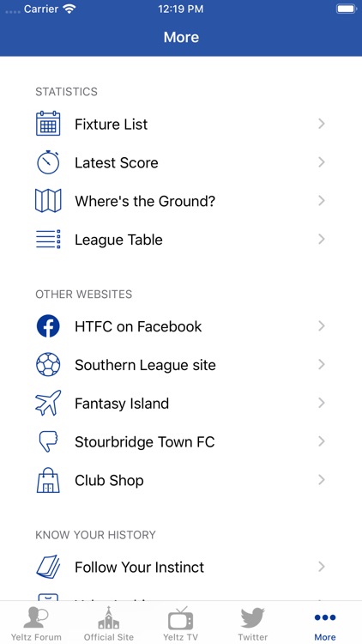Tap the Facebook logo icon

tap(48, 326)
